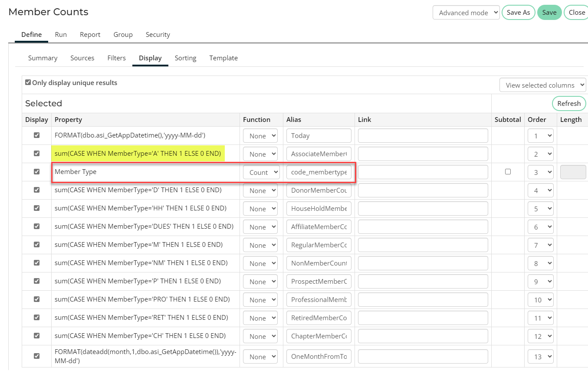
Task: Click Link field for the Today row
Action: pos(423,136)
